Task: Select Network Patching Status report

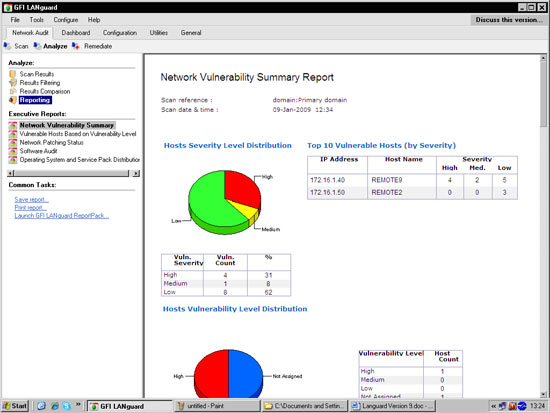Action: (51, 142)
